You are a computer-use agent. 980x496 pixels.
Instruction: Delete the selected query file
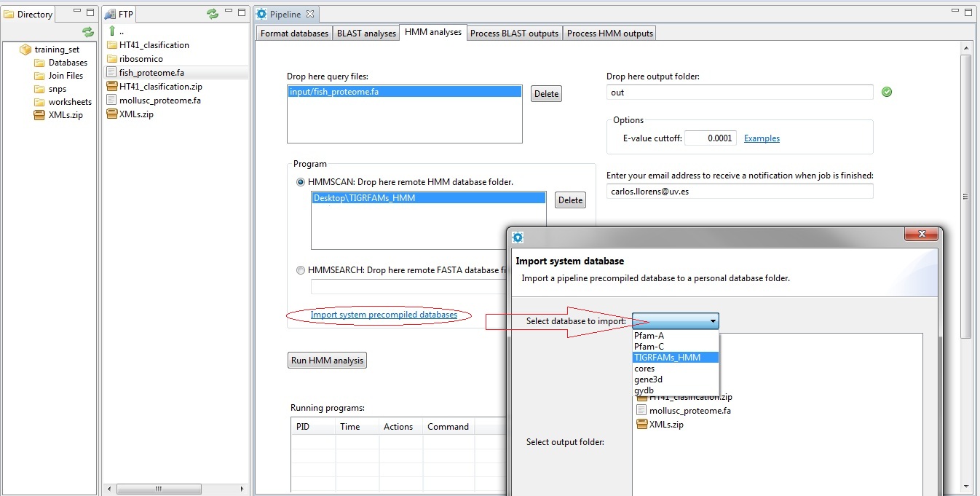[546, 94]
